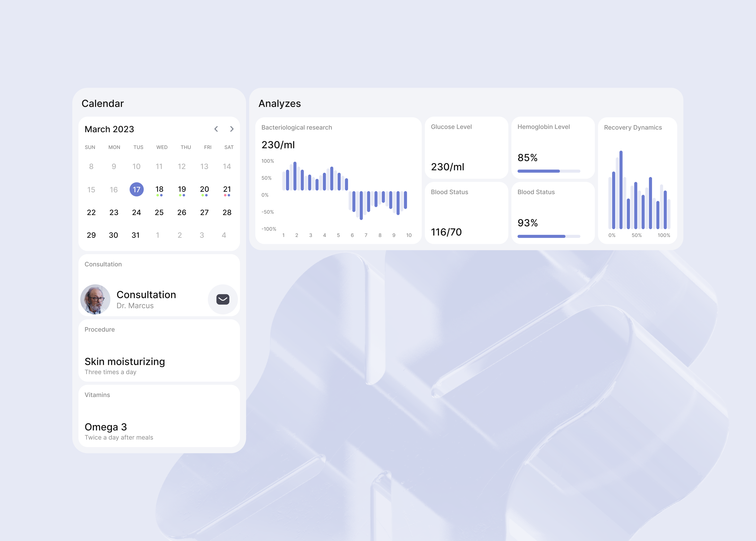
Task: Pick March 21 with pink dot
Action: [x=227, y=190]
